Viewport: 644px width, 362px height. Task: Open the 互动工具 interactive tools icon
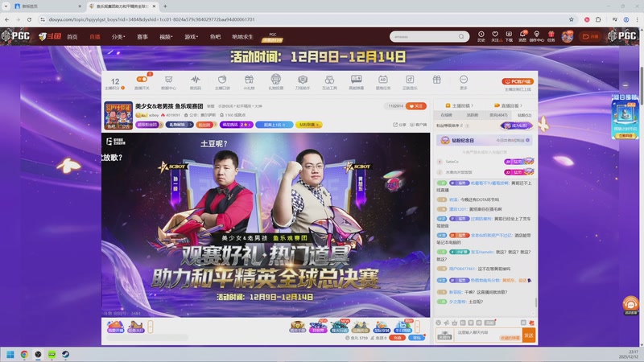coord(329,82)
